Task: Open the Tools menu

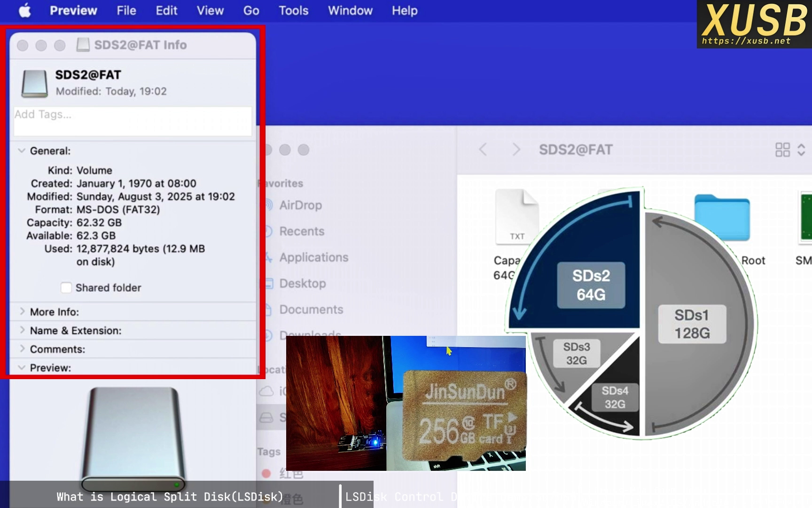Action: 293,10
